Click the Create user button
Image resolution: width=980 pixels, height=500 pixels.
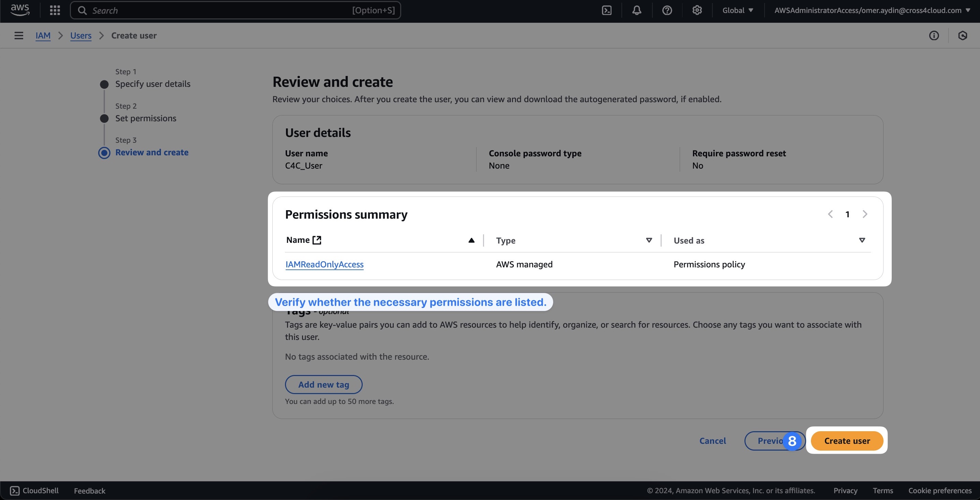847,441
